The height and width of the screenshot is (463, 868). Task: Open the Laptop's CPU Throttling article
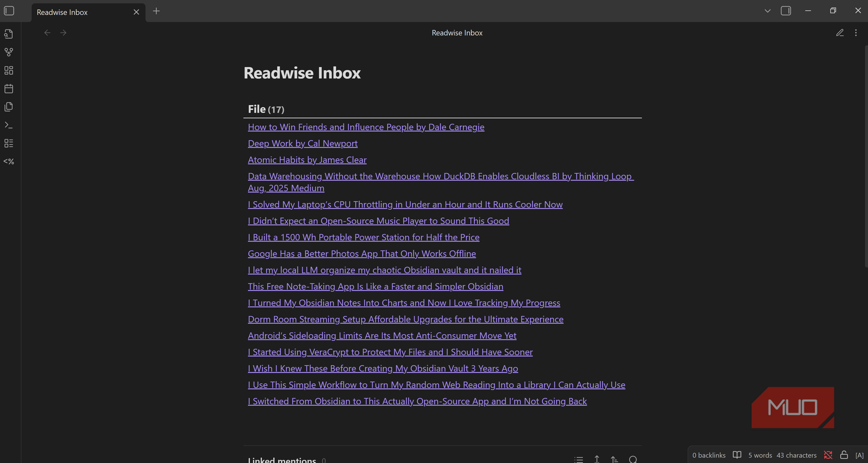405,204
